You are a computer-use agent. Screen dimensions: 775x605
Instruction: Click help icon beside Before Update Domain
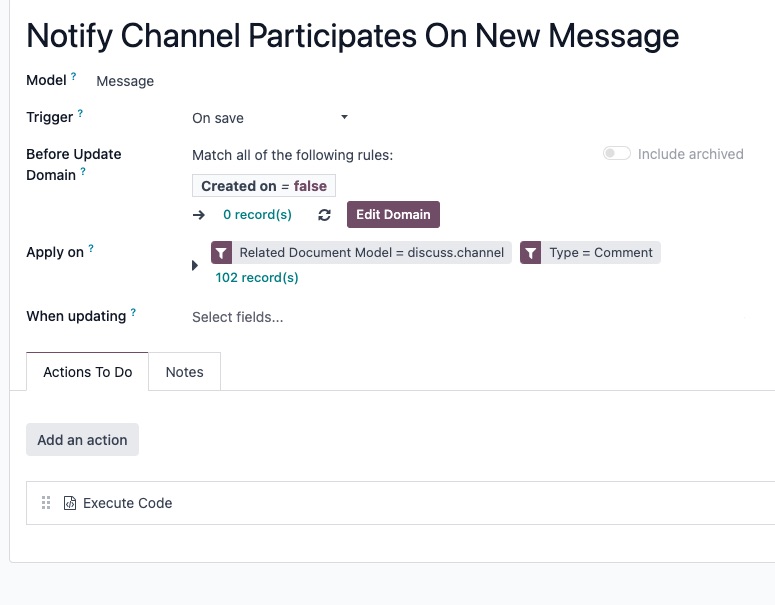tap(83, 172)
